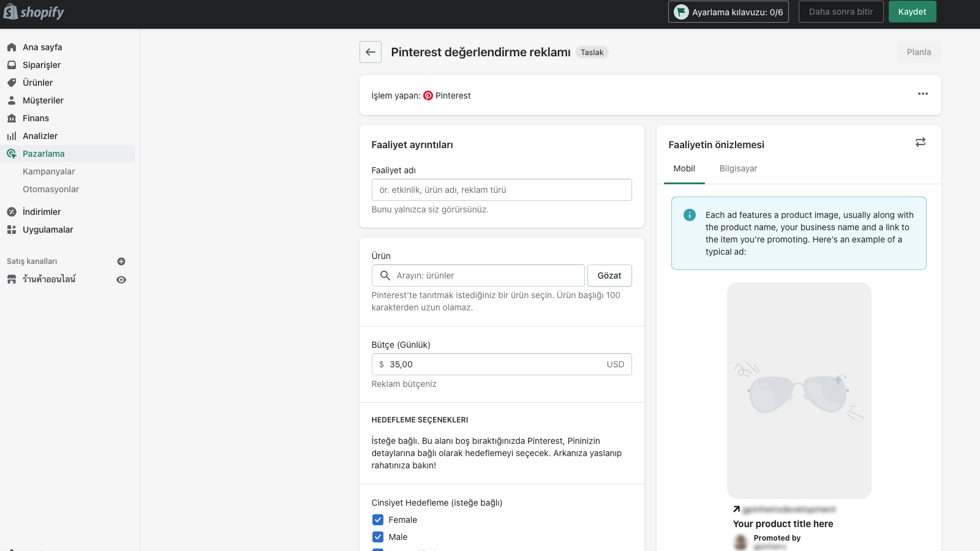Click the Müşteriler person icon
The width and height of the screenshot is (980, 551).
(x=12, y=100)
